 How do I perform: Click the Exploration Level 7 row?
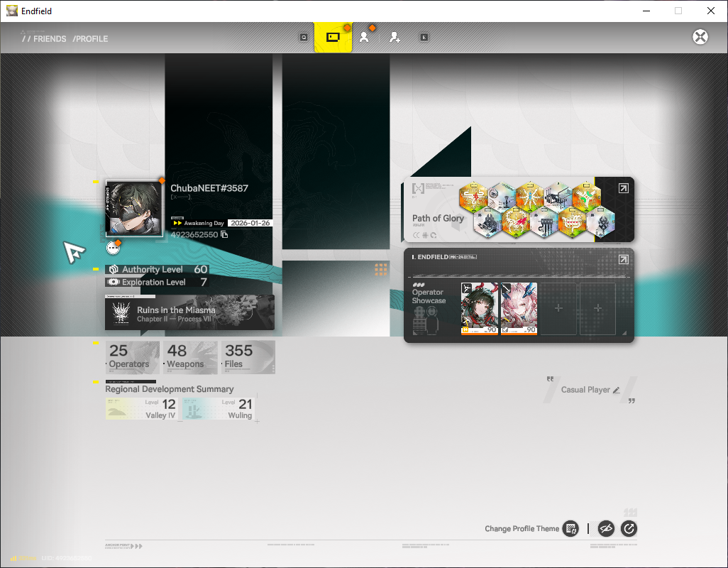pos(158,282)
